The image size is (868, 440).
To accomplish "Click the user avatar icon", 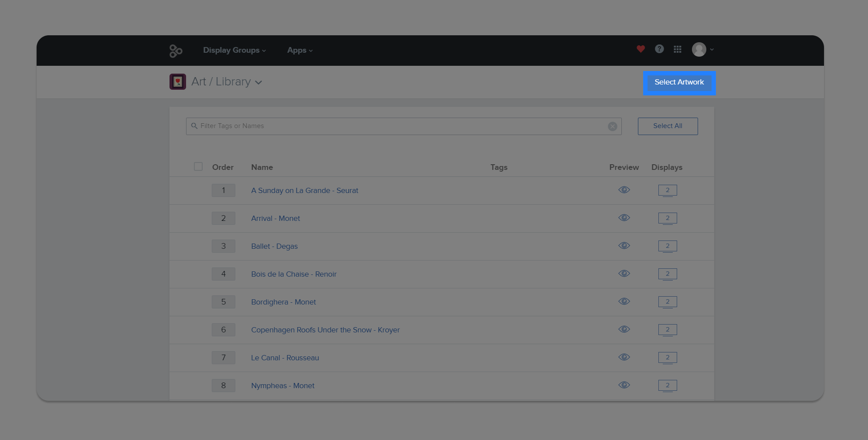I will (699, 49).
